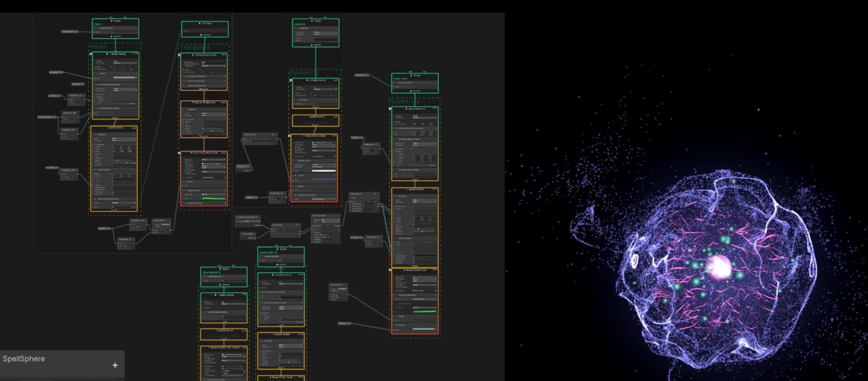Toggle the System (3) Output context checkbox
Screen dimensions: 868x381
click(x=289, y=136)
